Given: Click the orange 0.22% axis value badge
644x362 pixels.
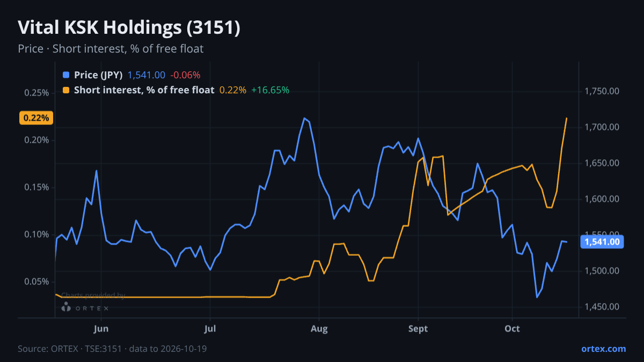Looking at the screenshot, I should point(36,118).
